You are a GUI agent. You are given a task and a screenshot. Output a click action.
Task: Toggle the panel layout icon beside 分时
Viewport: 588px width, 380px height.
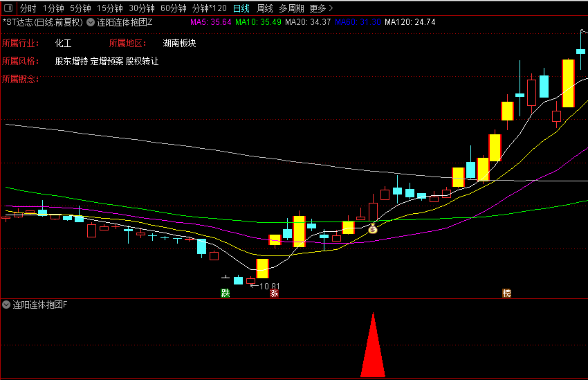(8, 8)
